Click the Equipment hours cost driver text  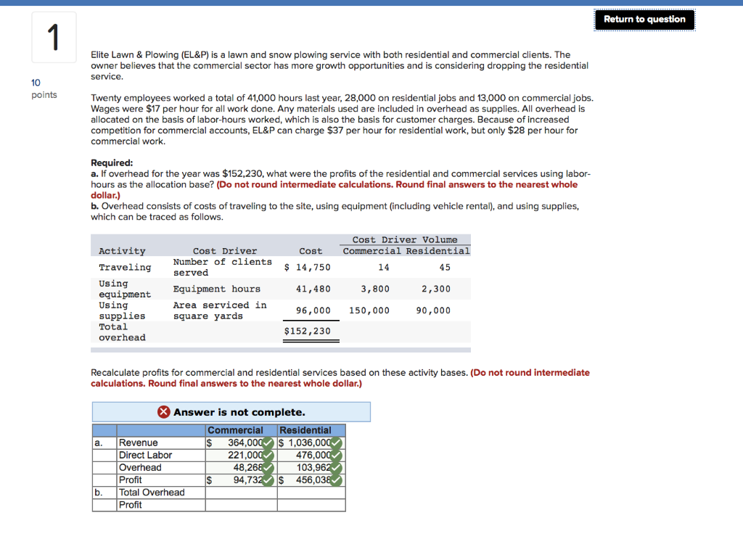(x=216, y=289)
